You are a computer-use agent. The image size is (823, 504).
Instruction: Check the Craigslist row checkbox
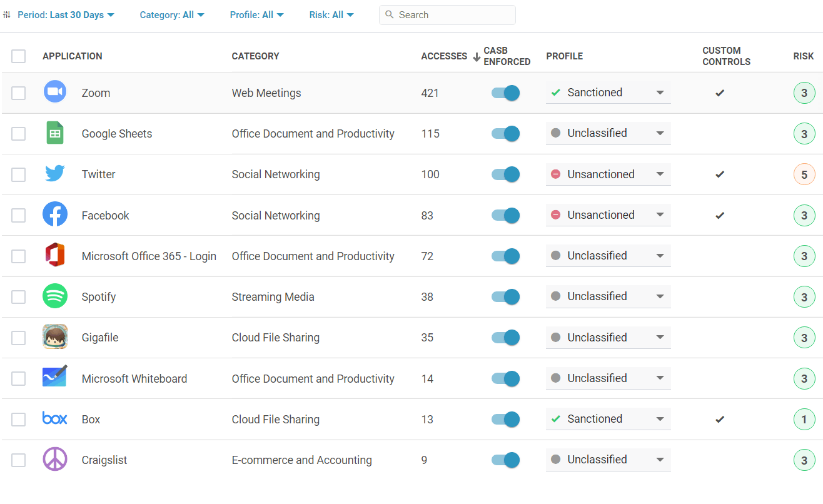[x=19, y=460]
